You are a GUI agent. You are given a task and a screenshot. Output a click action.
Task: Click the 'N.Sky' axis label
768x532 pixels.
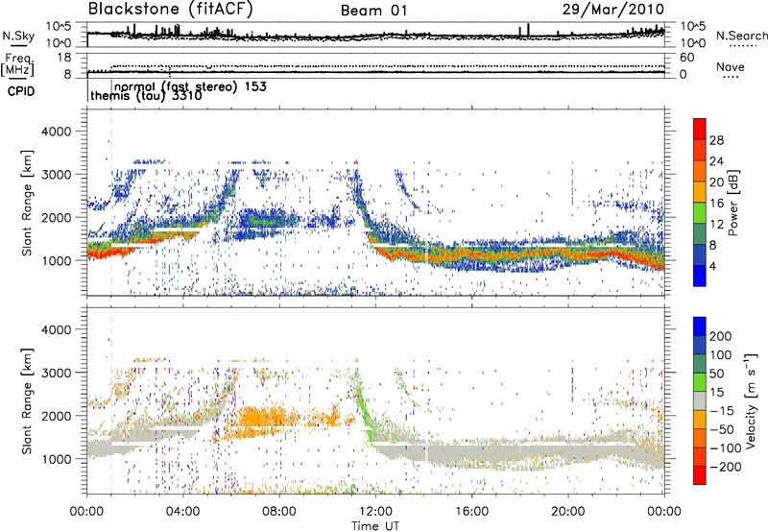coord(18,36)
